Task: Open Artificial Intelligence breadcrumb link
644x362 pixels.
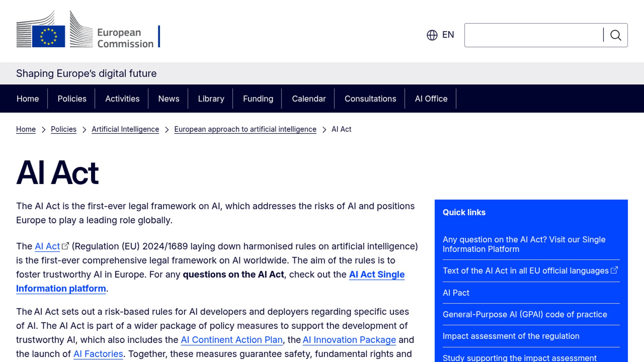Action: [x=125, y=129]
